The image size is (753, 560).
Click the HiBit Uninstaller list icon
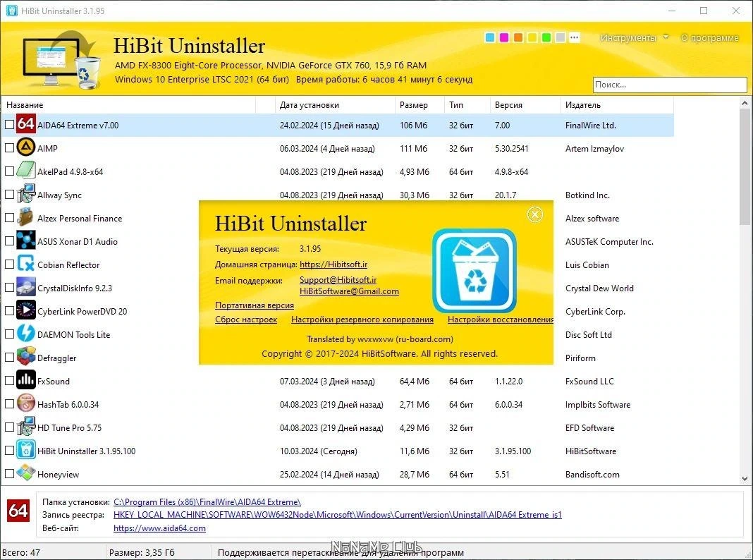tap(25, 451)
